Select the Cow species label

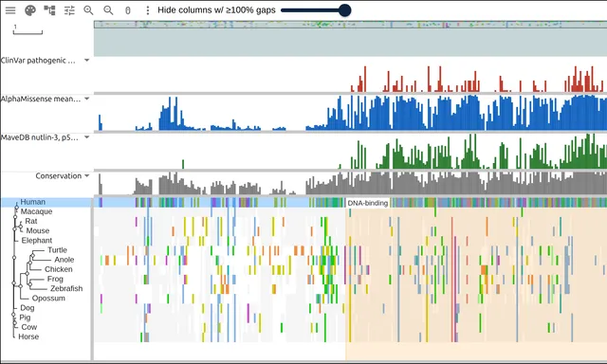coord(29,327)
